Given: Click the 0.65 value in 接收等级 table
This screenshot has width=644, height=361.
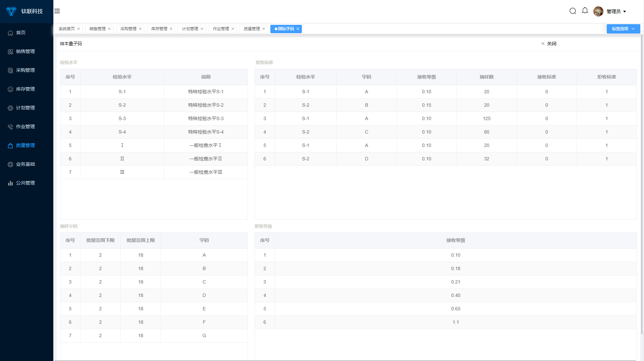Looking at the screenshot, I should coord(456,309).
